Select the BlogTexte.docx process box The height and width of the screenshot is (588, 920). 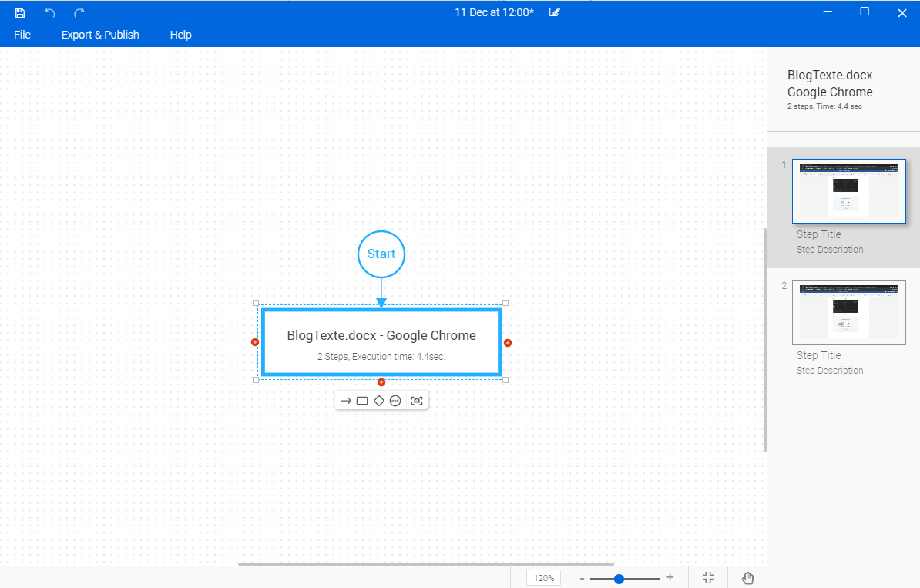click(381, 343)
